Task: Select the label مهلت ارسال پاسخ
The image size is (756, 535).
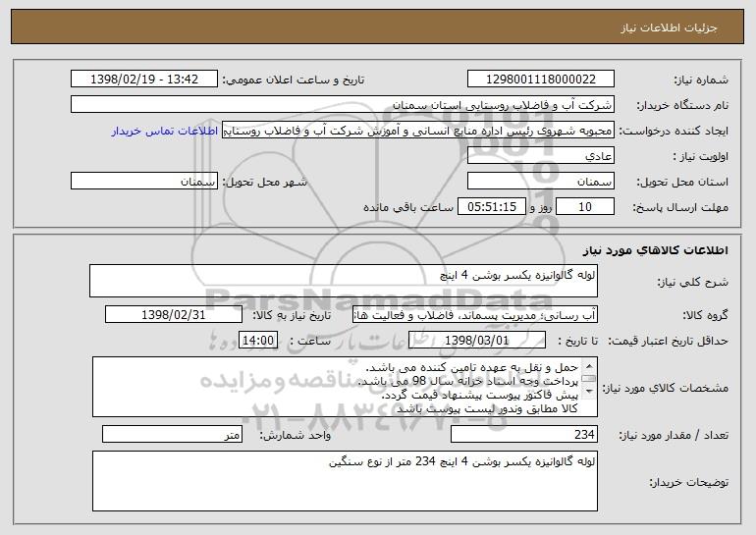Action: tap(680, 207)
